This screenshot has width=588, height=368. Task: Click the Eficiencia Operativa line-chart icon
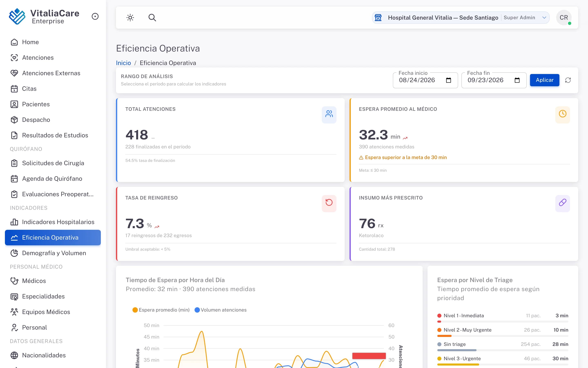[x=14, y=238]
